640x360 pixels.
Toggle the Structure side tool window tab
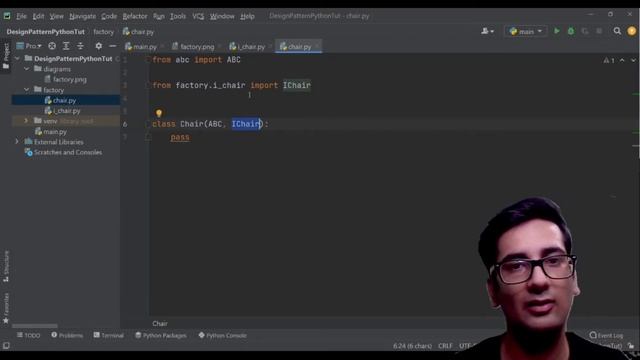click(x=6, y=266)
